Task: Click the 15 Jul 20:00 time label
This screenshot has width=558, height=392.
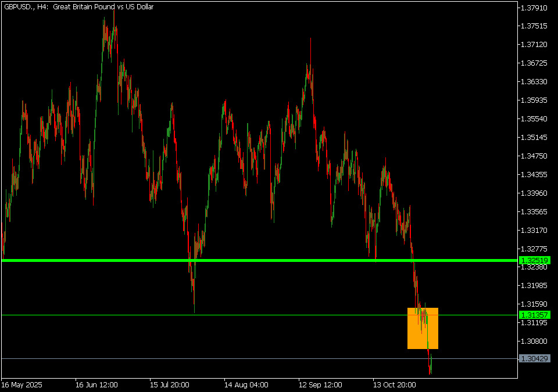Action: 171,384
